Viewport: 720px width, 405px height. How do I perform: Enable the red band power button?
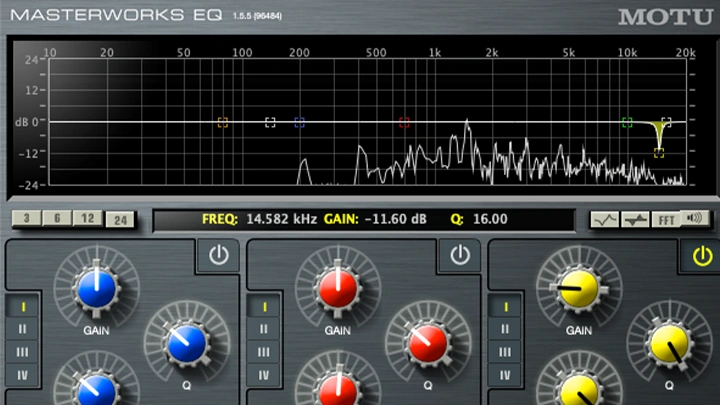(460, 255)
